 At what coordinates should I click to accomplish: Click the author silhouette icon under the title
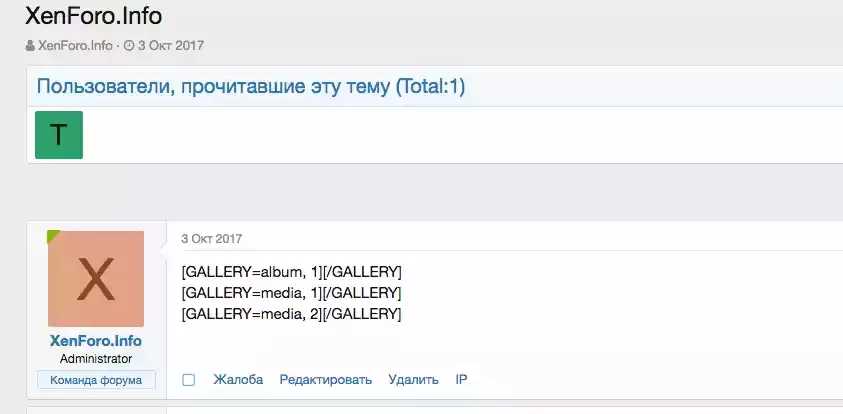30,46
